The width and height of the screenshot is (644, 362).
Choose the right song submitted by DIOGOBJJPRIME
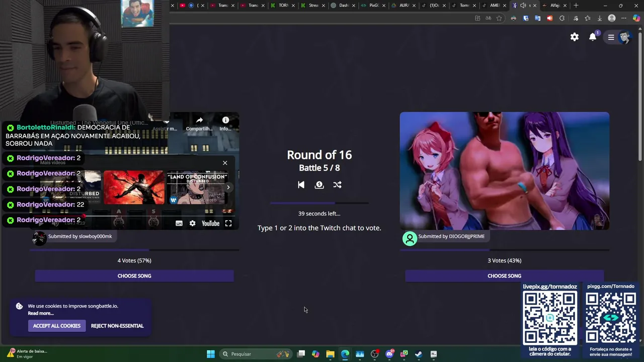(x=504, y=276)
